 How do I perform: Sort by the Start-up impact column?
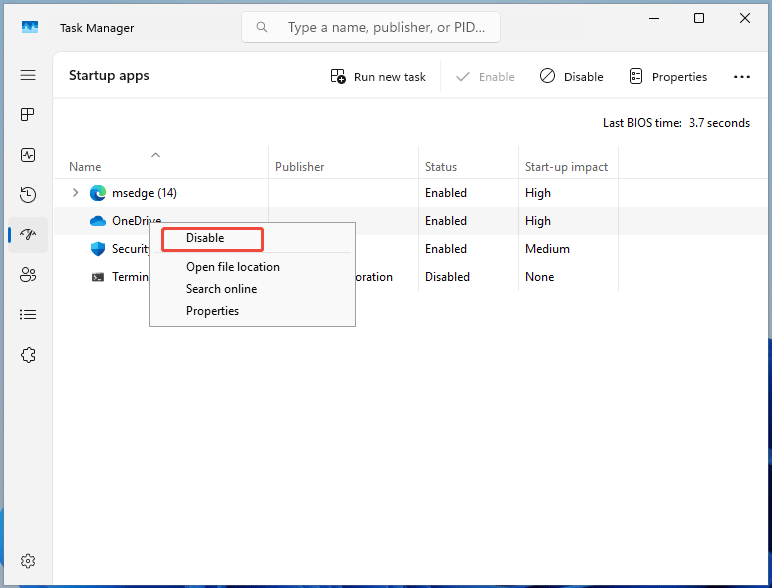(566, 167)
